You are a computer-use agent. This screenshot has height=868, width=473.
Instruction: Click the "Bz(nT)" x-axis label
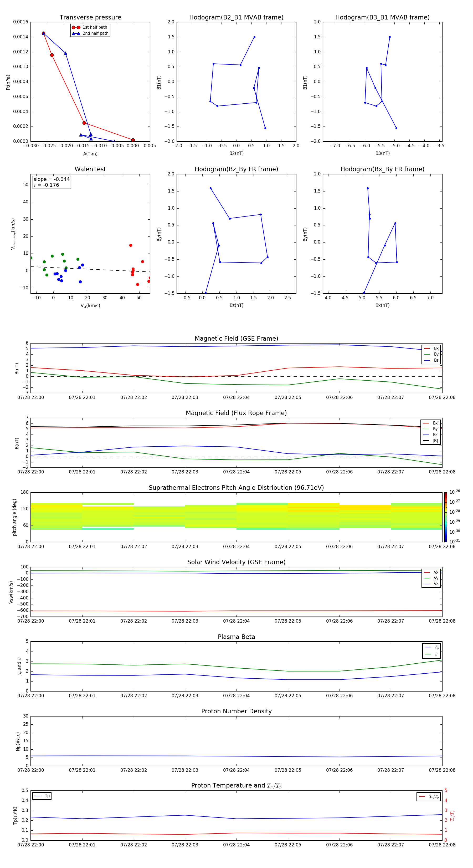pyautogui.click(x=236, y=305)
